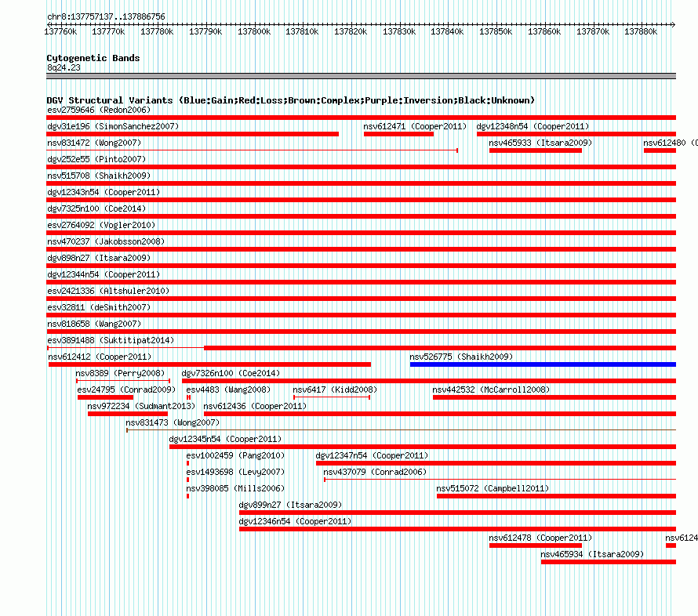This screenshot has width=698, height=616.
Task: Select dgv12345n54 (Cooper2011) label
Action: [225, 439]
